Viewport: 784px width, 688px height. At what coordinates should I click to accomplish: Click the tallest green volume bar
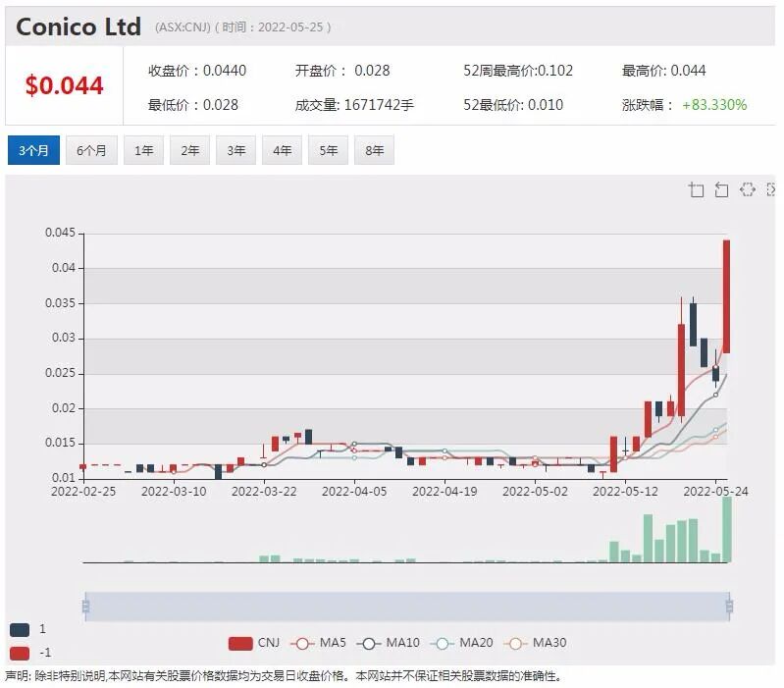(726, 530)
